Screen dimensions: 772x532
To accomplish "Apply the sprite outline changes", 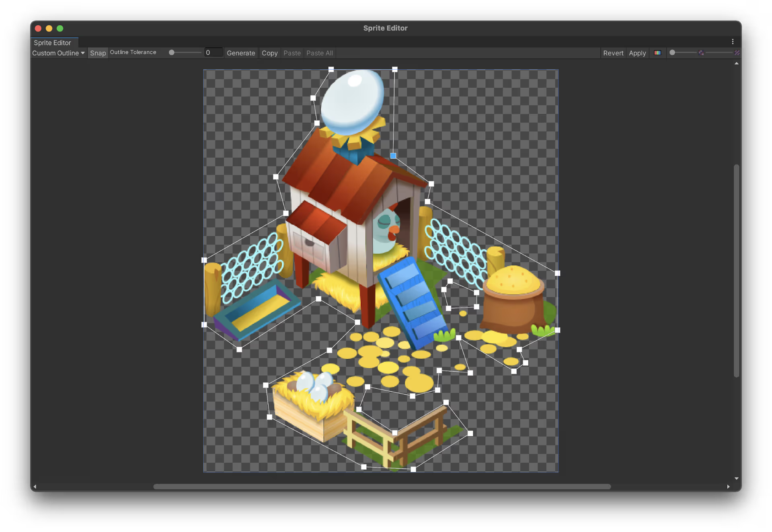I will click(x=637, y=53).
